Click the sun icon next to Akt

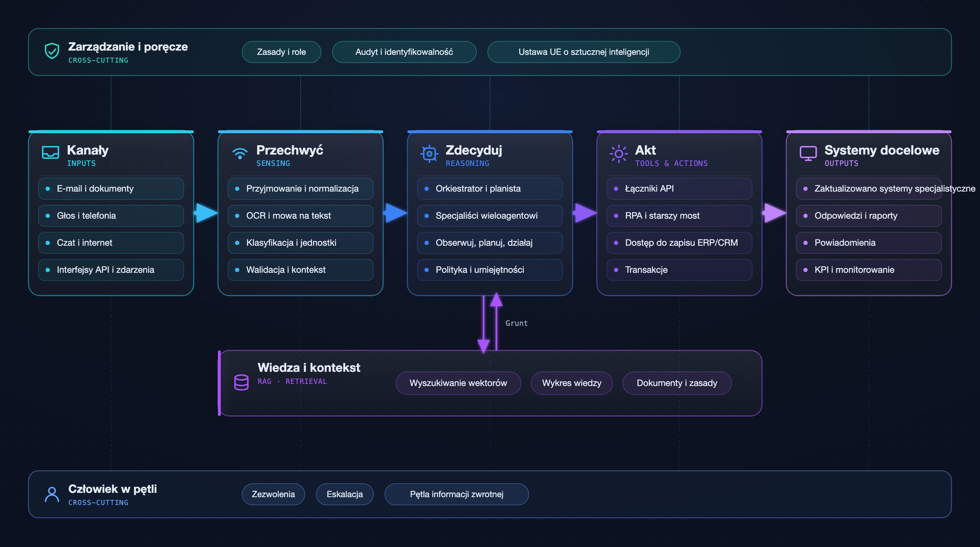click(x=619, y=154)
